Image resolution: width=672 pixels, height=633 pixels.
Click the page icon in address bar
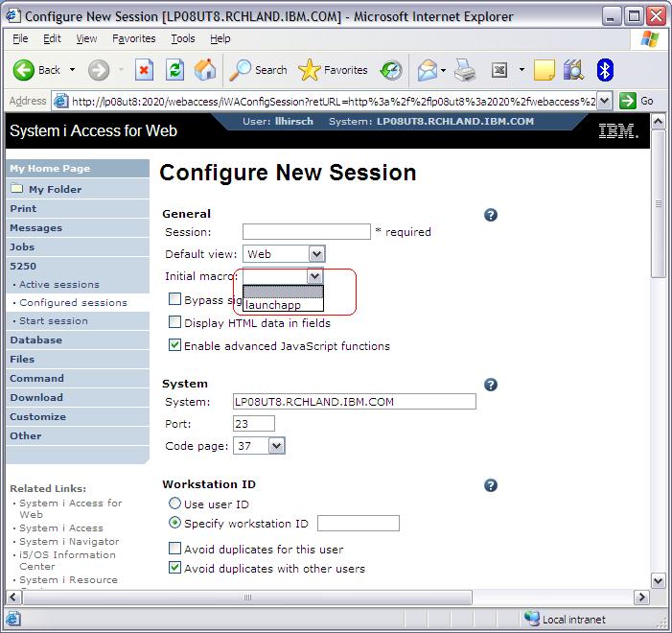[60, 102]
